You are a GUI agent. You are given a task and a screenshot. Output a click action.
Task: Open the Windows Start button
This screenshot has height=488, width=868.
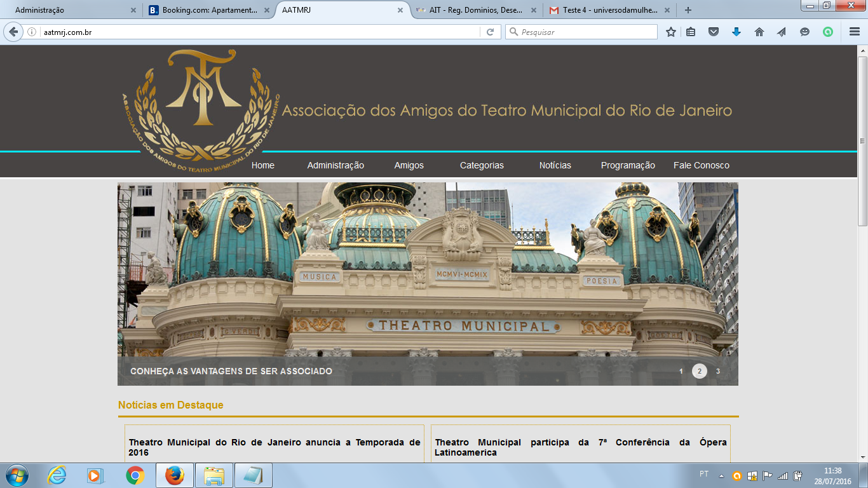tap(17, 475)
